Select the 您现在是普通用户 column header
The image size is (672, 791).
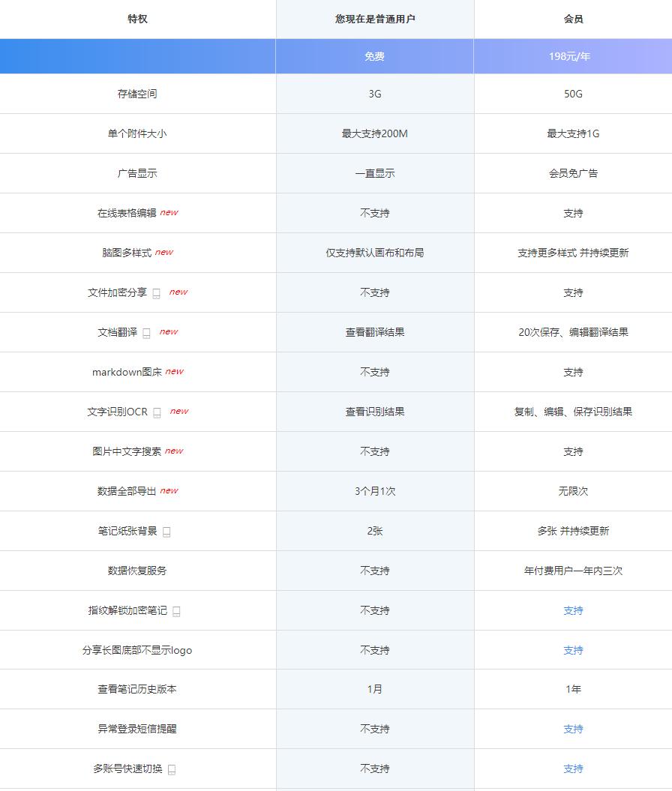click(x=375, y=19)
